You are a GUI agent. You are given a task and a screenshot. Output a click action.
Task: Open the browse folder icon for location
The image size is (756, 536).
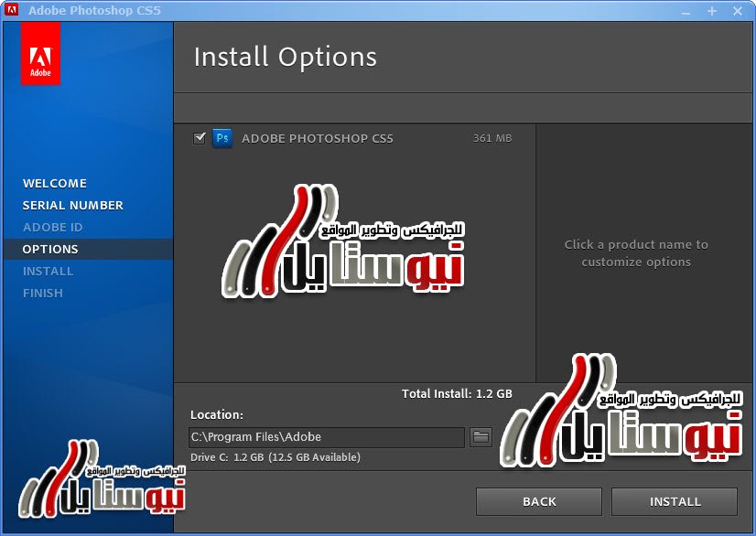(481, 437)
